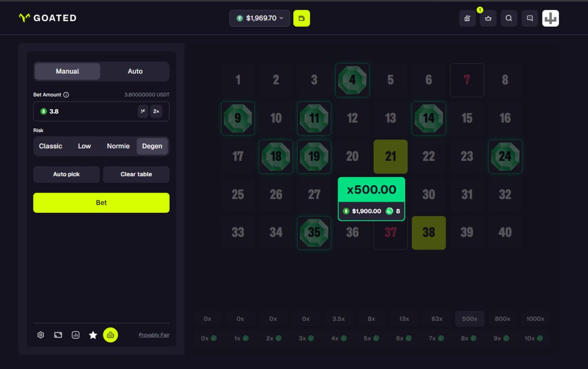
Task: Click the gem on tile 24
Action: pyautogui.click(x=505, y=156)
